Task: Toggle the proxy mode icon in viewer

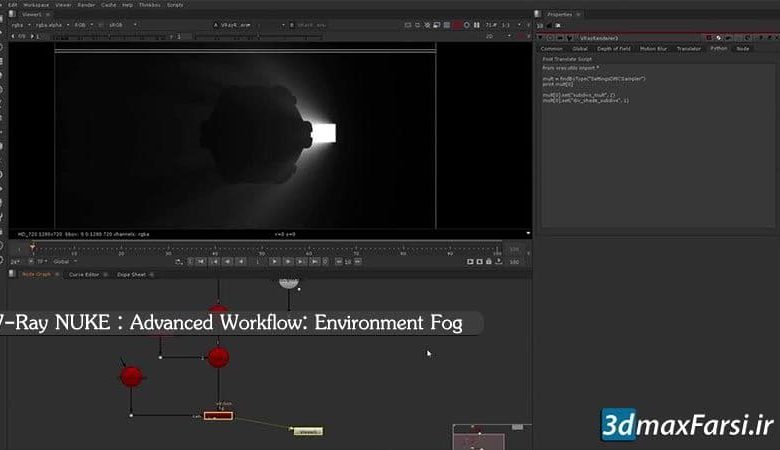Action: pos(437,25)
